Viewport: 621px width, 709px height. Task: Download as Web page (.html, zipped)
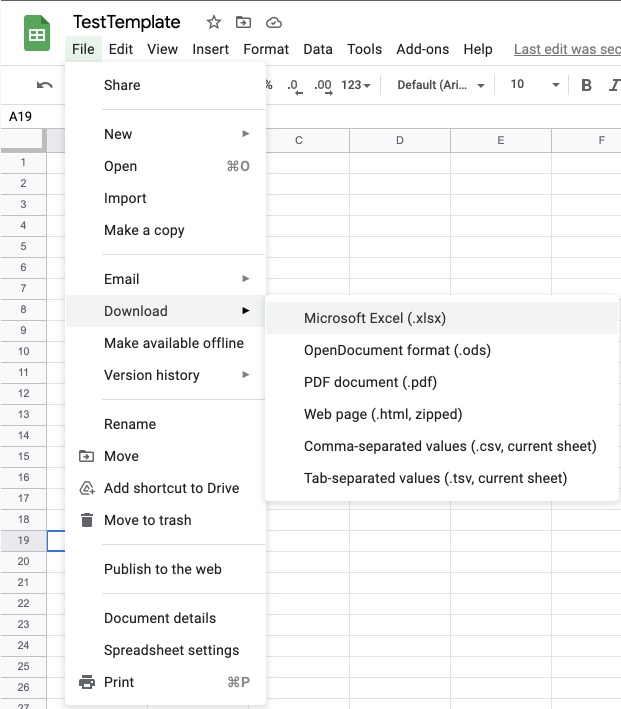442,414
